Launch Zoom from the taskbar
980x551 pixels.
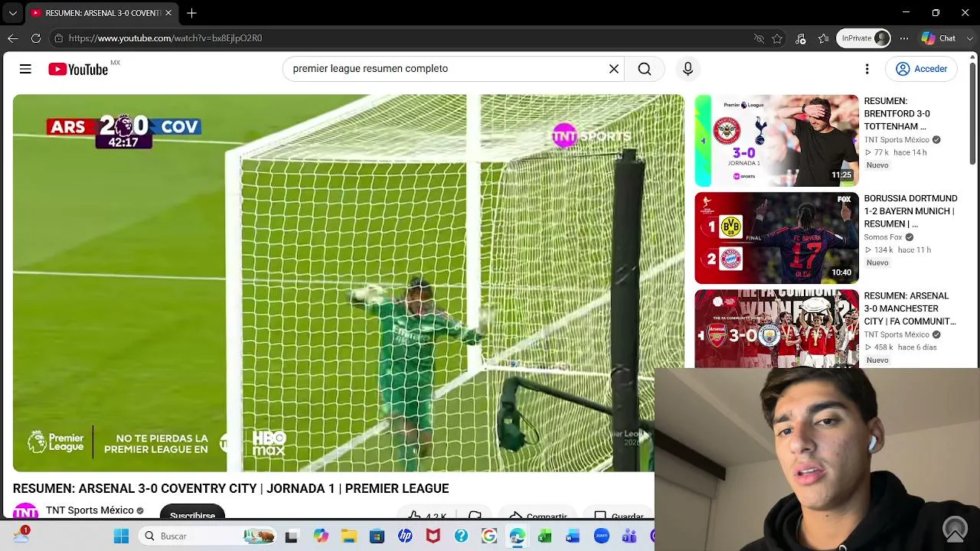601,536
